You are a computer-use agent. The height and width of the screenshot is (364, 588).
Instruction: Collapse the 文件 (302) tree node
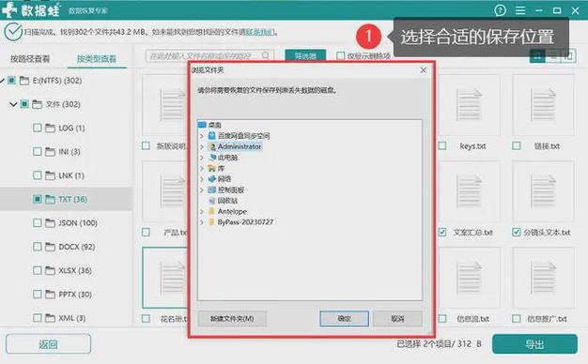pyautogui.click(x=13, y=104)
